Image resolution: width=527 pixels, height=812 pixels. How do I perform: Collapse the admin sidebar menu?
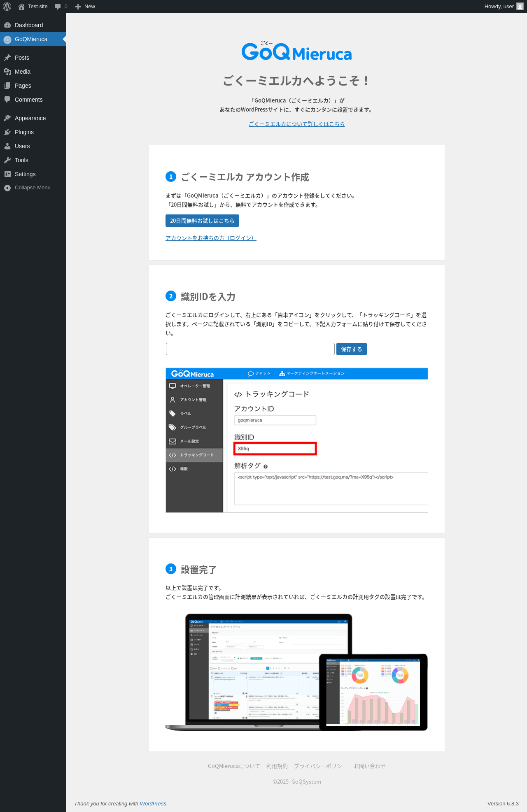33,188
